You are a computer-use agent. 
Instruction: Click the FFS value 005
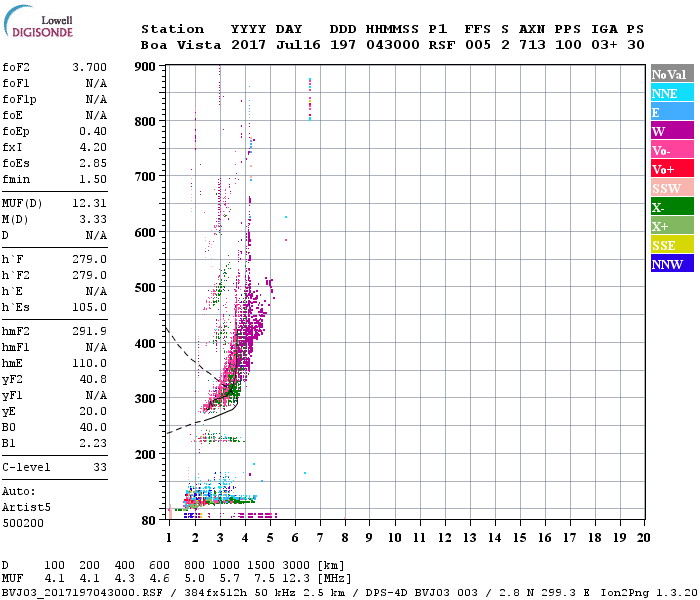click(x=478, y=45)
